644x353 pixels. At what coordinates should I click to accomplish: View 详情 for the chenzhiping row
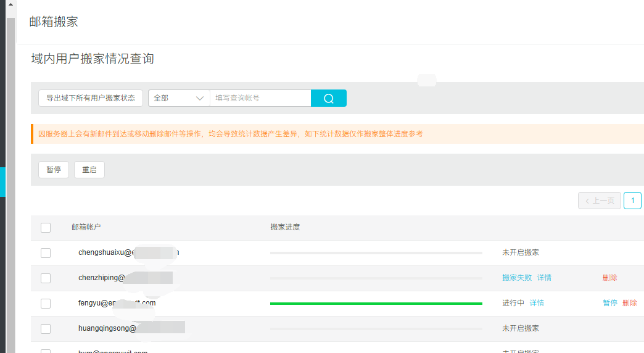click(544, 278)
